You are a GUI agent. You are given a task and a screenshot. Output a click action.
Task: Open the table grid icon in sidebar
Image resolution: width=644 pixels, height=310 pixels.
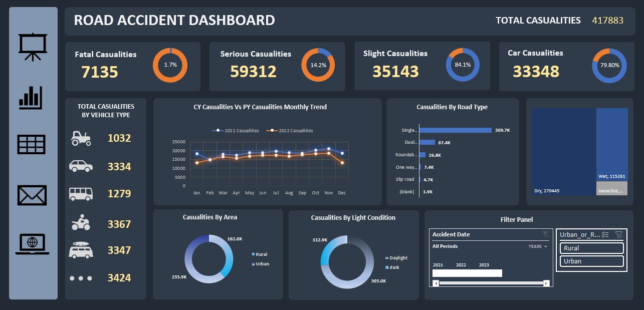pyautogui.click(x=32, y=144)
